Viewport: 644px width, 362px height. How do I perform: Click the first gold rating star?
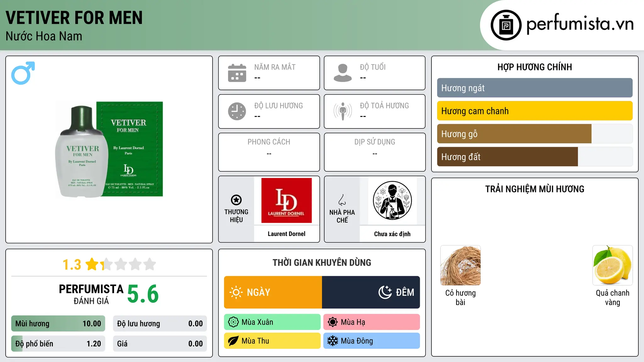pos(92,264)
